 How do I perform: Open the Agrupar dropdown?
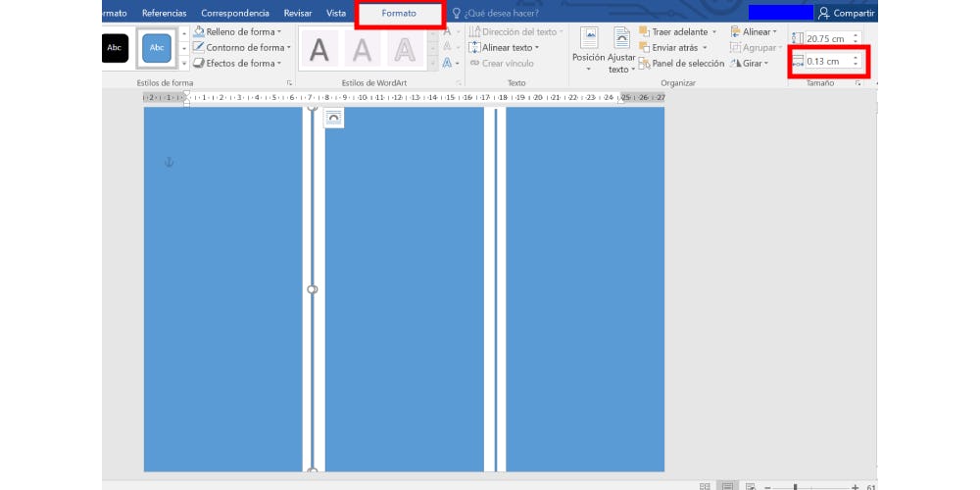click(x=756, y=47)
